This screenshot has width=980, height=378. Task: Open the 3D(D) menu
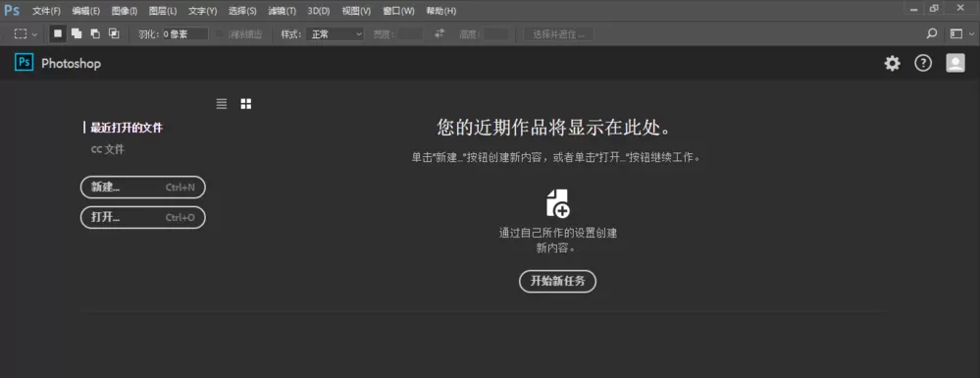pos(319,11)
